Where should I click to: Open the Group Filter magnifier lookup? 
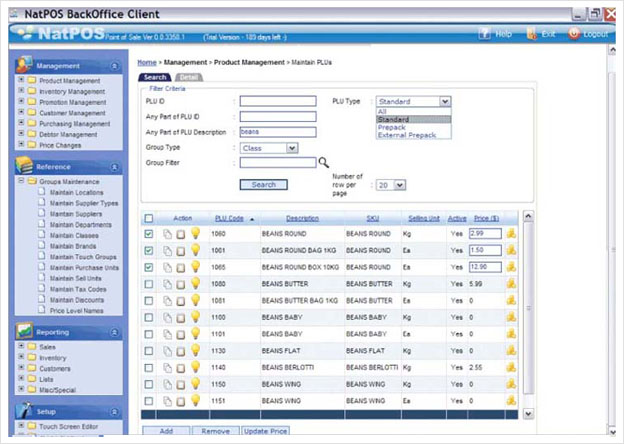tap(324, 162)
